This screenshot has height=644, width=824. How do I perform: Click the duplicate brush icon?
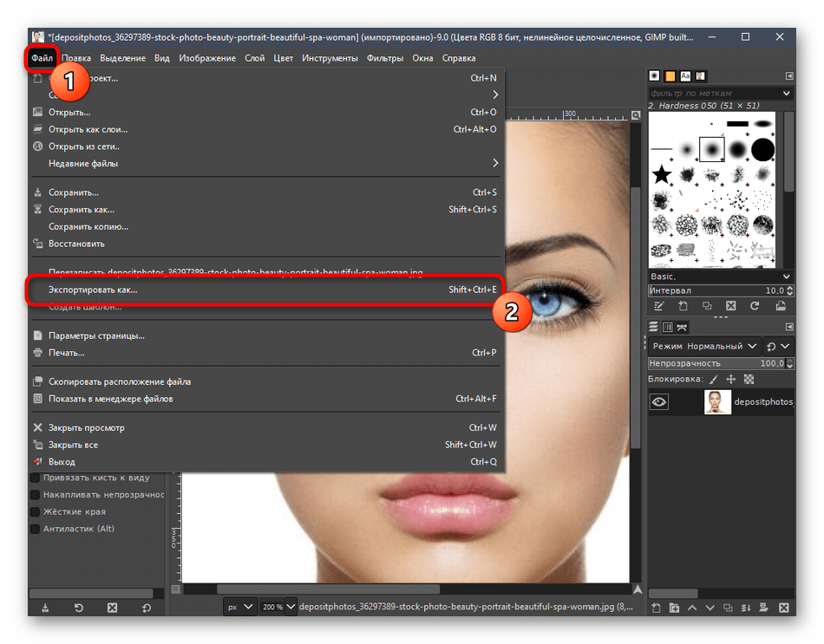click(707, 306)
